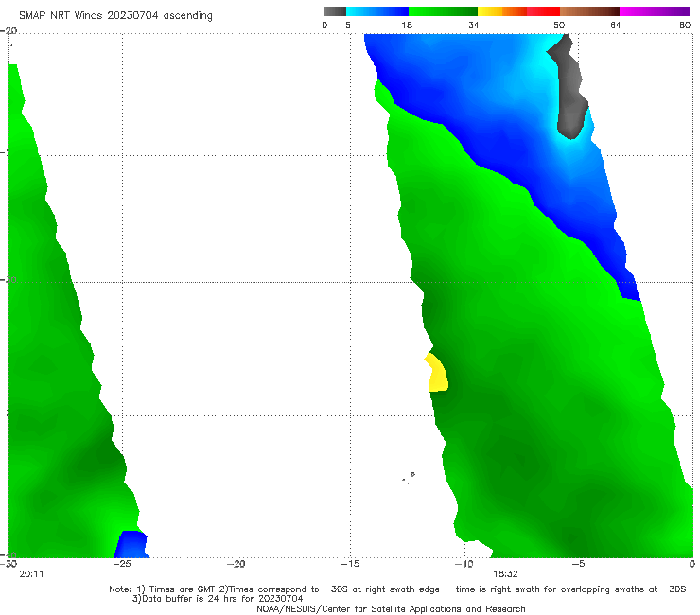This screenshot has width=700, height=615.
Task: Click the title 'SMAP NRT Winds 20230704 ascending'
Action: tap(115, 16)
